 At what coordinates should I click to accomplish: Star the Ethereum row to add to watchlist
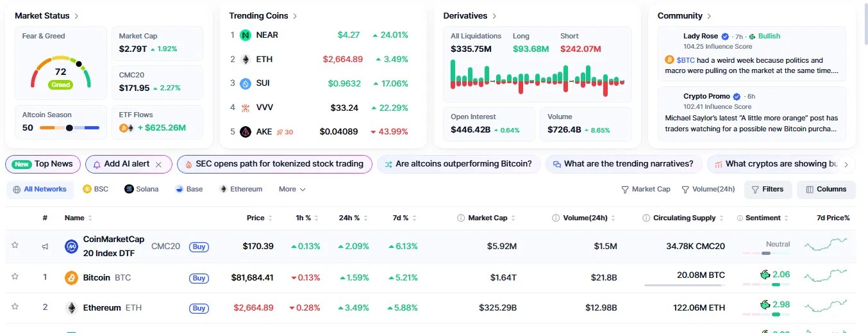point(15,307)
